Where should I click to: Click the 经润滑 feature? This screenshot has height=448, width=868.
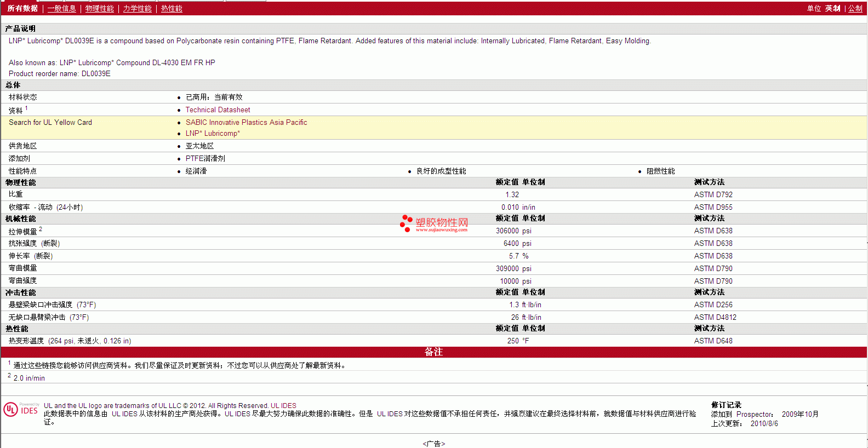(x=196, y=171)
